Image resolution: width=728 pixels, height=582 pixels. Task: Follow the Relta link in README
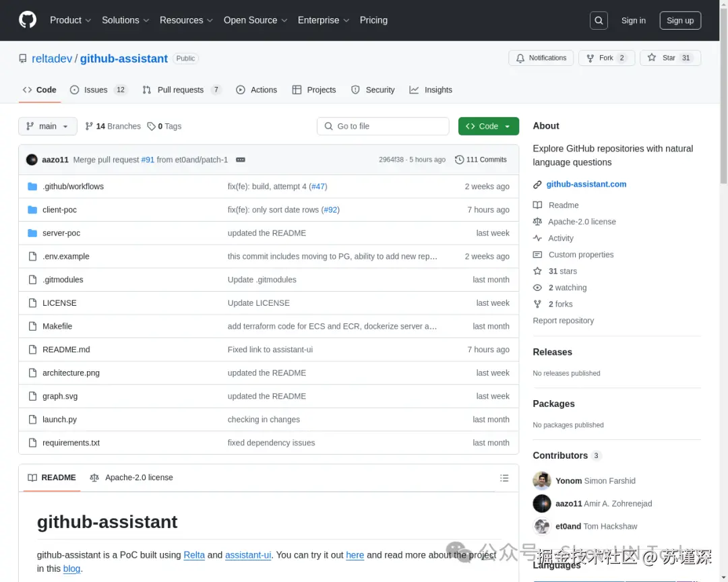(194, 555)
